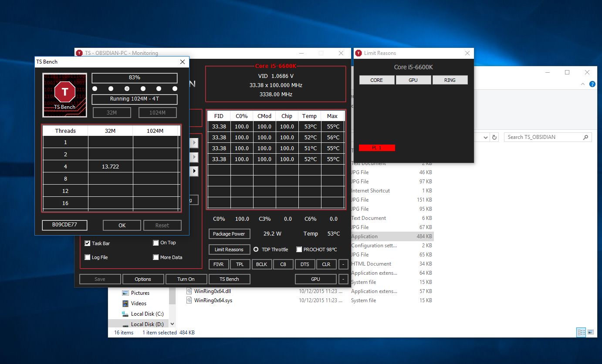The width and height of the screenshot is (602, 364).
Task: Close the TS Bench dialog
Action: click(x=183, y=62)
